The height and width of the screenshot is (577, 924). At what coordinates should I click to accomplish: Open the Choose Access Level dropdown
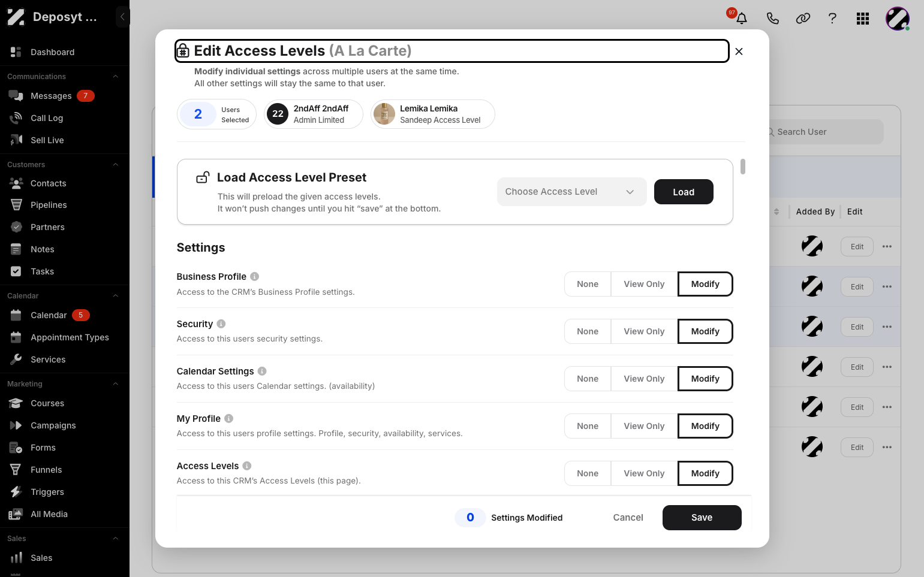click(571, 192)
